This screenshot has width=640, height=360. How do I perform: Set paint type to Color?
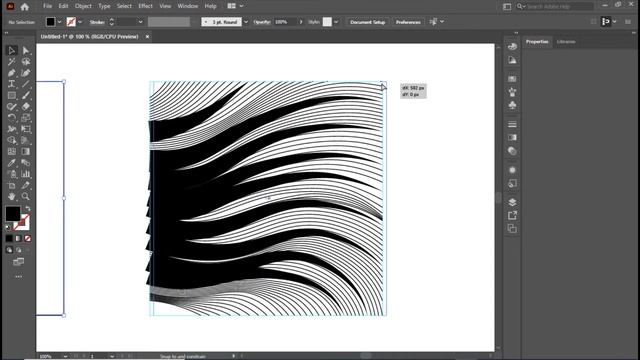tap(9, 238)
